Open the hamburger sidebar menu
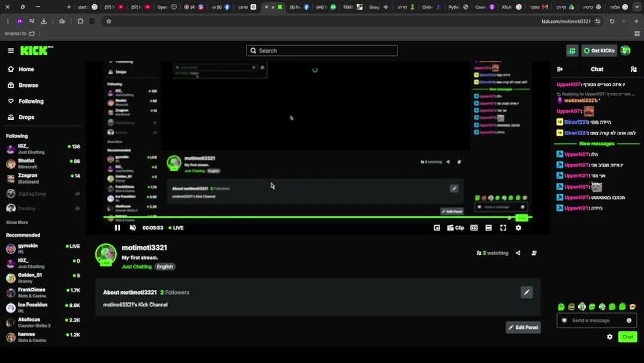 (x=11, y=50)
